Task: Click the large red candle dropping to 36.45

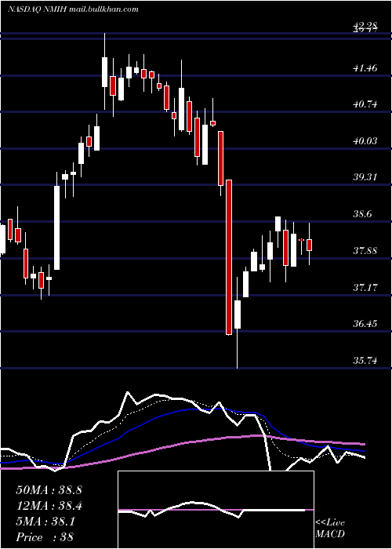Action: [x=229, y=257]
